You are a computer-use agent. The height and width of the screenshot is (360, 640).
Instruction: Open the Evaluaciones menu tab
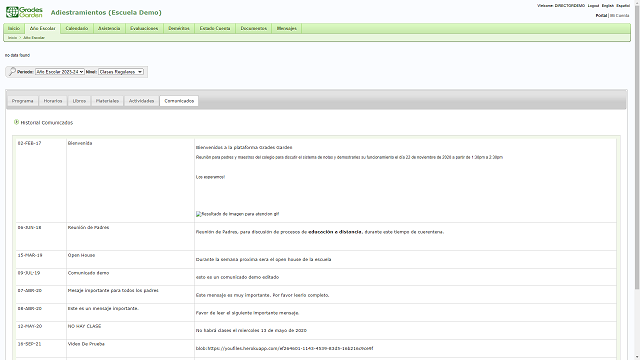click(144, 28)
